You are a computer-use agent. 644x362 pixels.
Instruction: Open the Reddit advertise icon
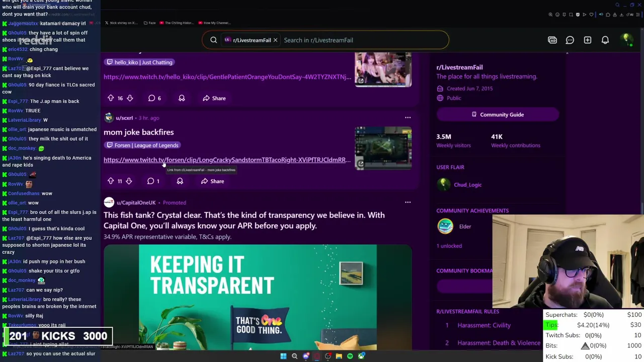click(x=552, y=40)
